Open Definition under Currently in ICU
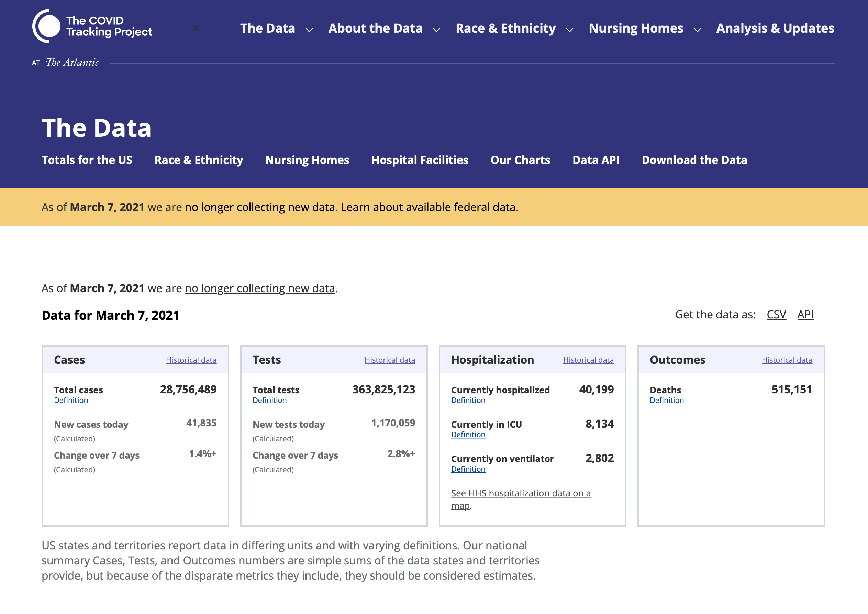This screenshot has width=868, height=614. pyautogui.click(x=468, y=435)
